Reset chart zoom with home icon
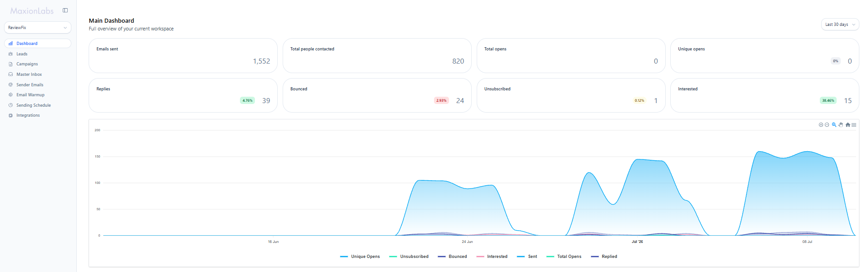The width and height of the screenshot is (868, 272). click(848, 125)
